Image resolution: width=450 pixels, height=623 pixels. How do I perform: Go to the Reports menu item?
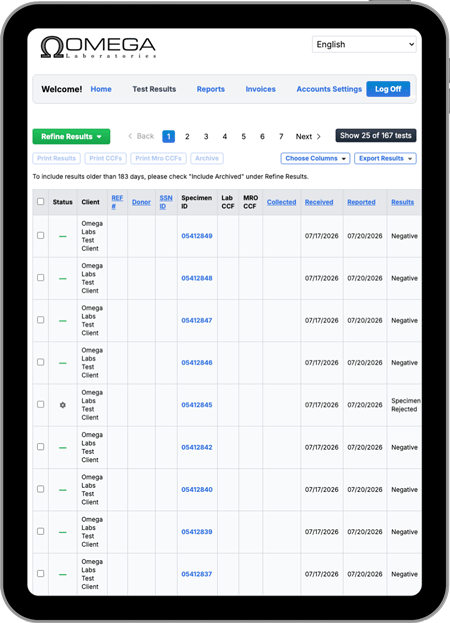211,89
